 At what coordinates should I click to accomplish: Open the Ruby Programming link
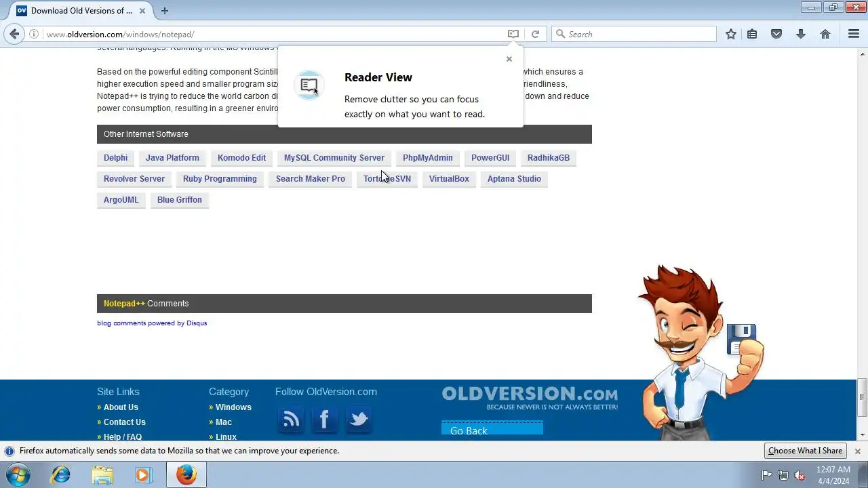point(220,179)
